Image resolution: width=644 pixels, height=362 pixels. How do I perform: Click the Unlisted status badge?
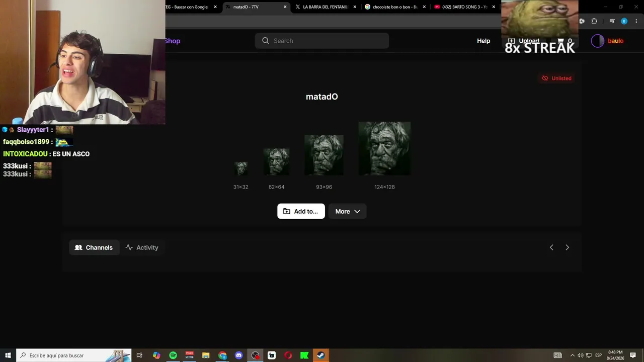(556, 78)
